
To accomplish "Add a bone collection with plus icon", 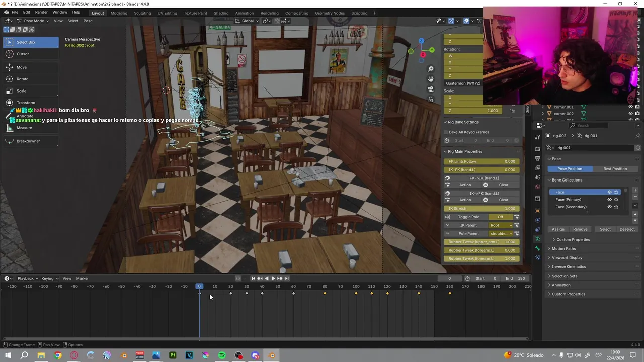I will [635, 190].
